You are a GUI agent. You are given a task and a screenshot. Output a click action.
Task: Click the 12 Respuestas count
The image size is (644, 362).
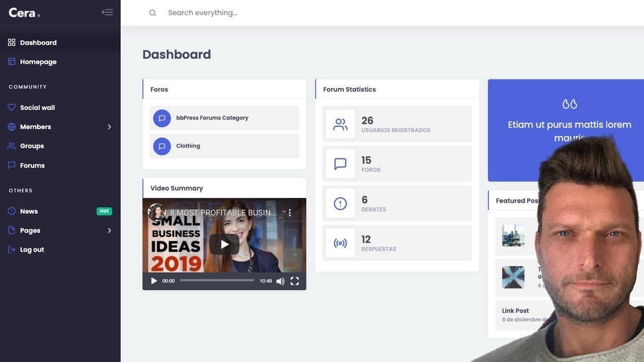366,239
